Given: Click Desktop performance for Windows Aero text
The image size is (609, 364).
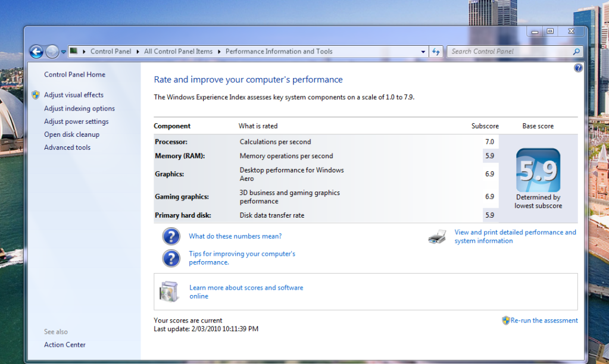Looking at the screenshot, I should click(292, 174).
